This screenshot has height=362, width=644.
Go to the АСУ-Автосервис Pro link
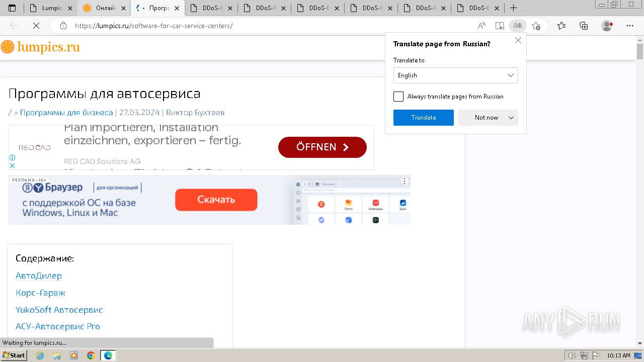tap(58, 327)
